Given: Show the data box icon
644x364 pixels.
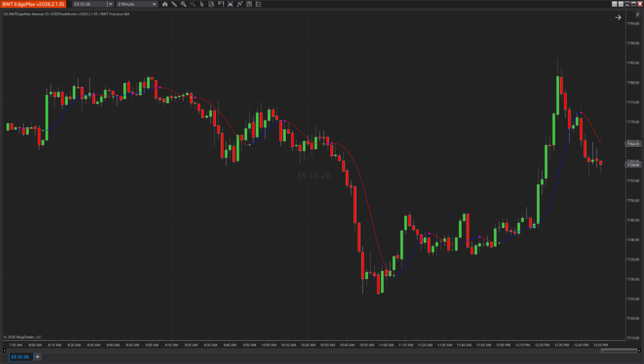Looking at the screenshot, I should pyautogui.click(x=211, y=4).
